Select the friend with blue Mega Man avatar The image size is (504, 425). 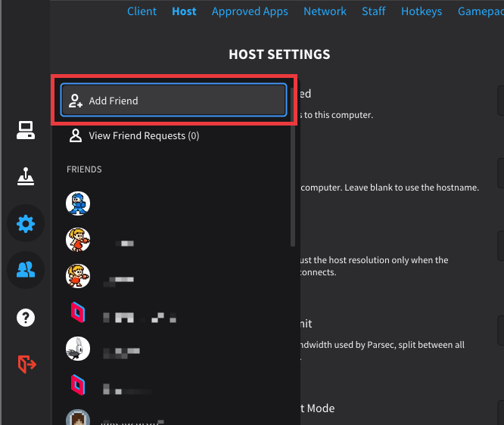click(78, 203)
